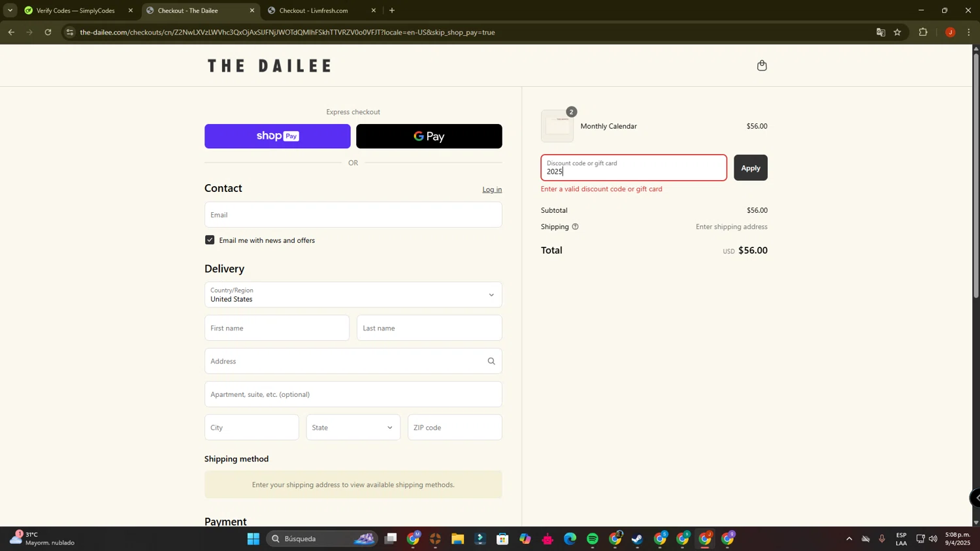Reload the page with the refresh icon
The height and width of the screenshot is (551, 980).
click(x=48, y=32)
